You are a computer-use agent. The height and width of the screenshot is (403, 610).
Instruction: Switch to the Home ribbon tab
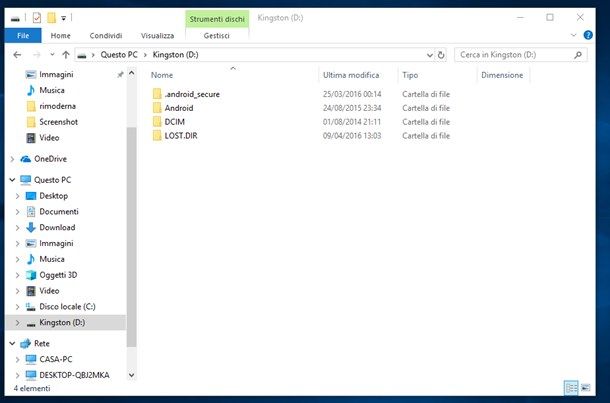(x=60, y=35)
